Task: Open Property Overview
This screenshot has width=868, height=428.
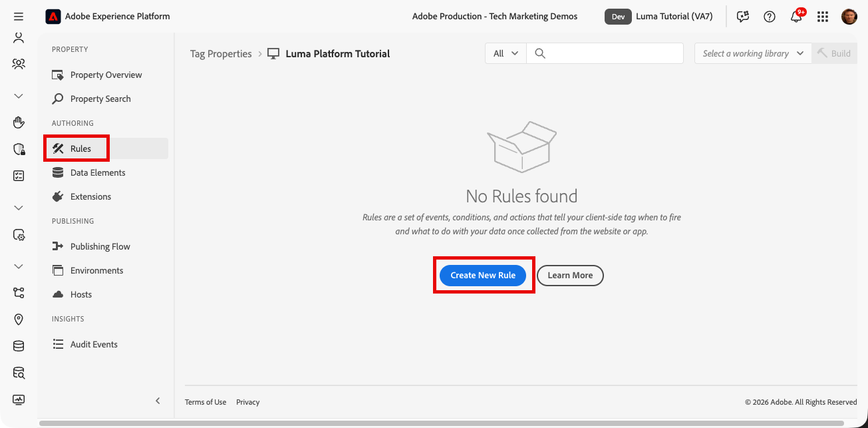Action: pyautogui.click(x=106, y=75)
